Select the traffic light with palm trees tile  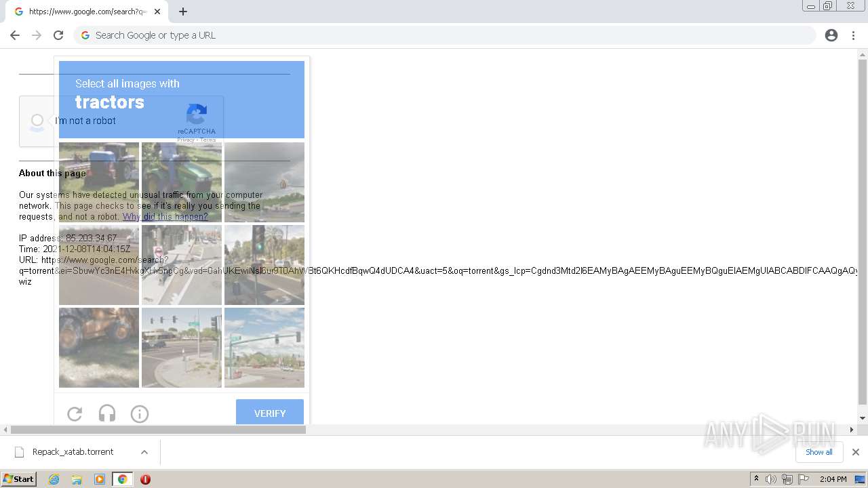click(x=264, y=265)
